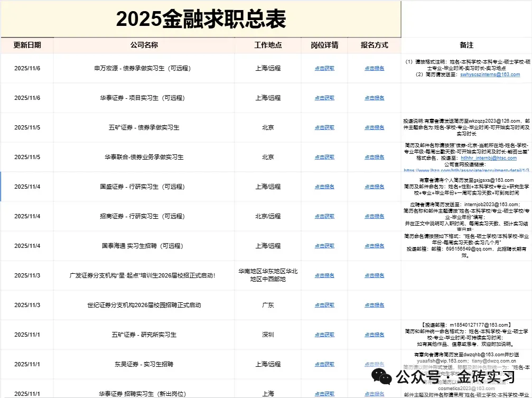
Task: Open 点击获取 link for 国泰海通 实习生招聘
Action: [324, 246]
